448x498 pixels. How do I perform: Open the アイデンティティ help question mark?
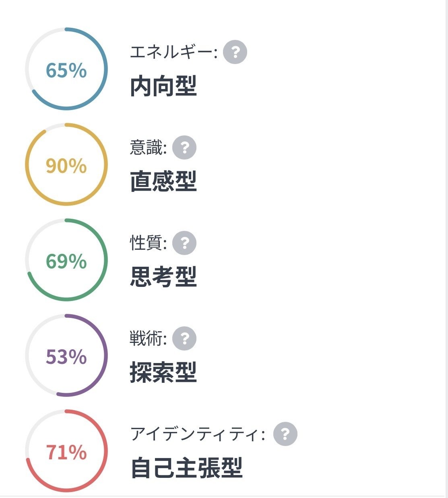click(285, 434)
